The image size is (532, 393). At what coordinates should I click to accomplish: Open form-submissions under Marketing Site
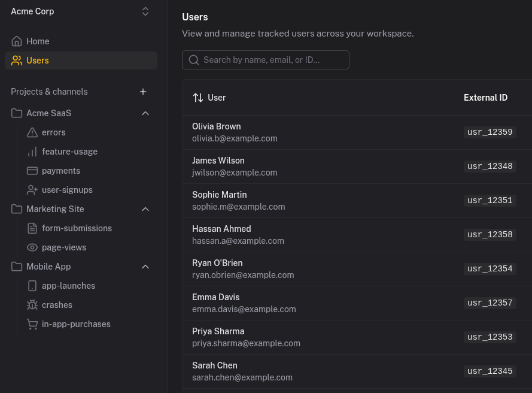77,228
